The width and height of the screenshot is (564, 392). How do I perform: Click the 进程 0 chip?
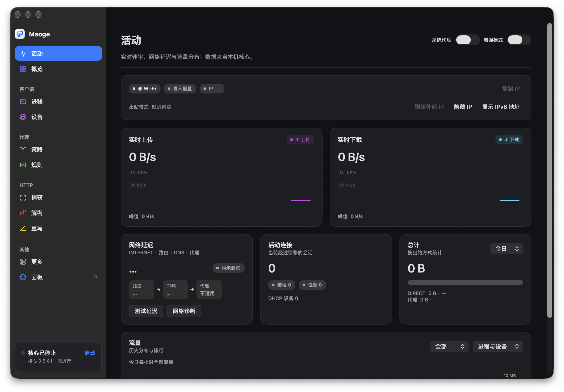coord(281,285)
